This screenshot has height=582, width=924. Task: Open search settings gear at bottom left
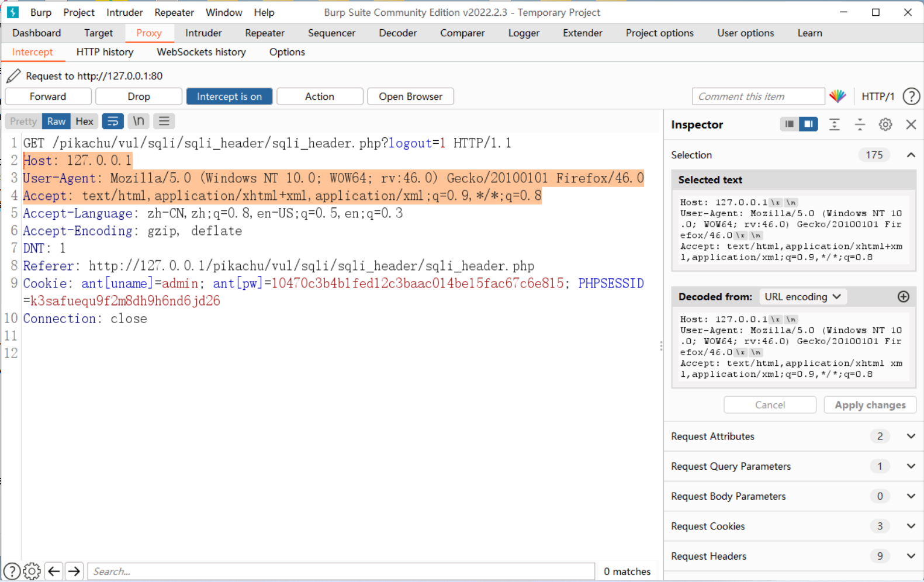pyautogui.click(x=32, y=571)
